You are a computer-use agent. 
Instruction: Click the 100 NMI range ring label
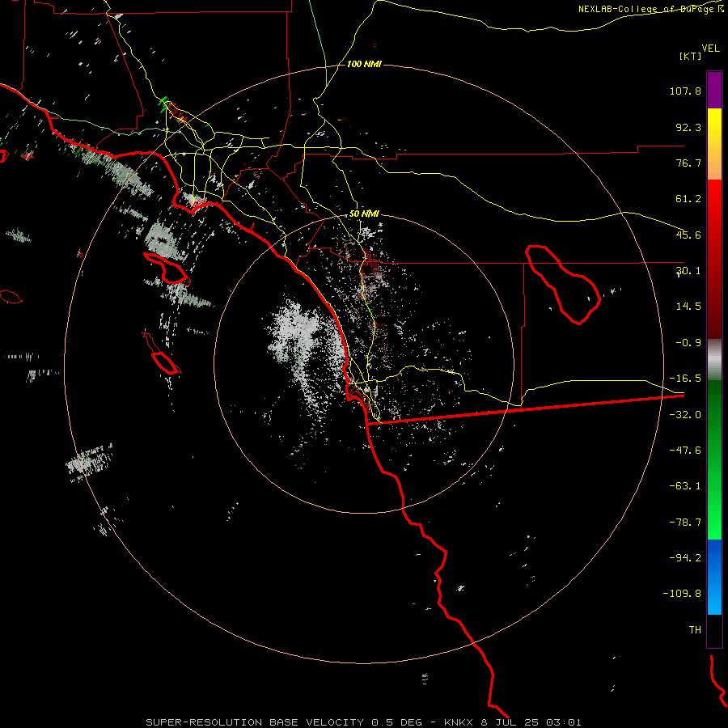(365, 64)
